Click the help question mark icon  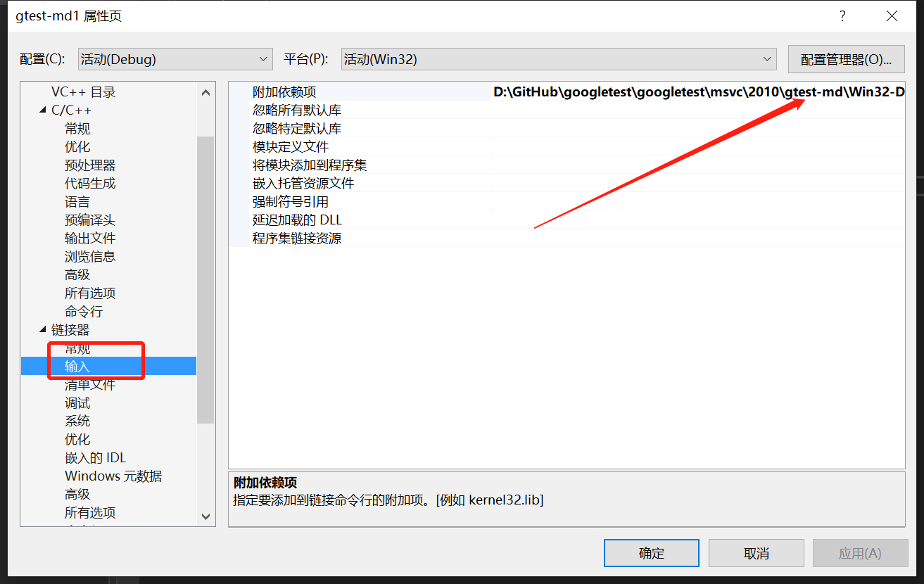[842, 16]
